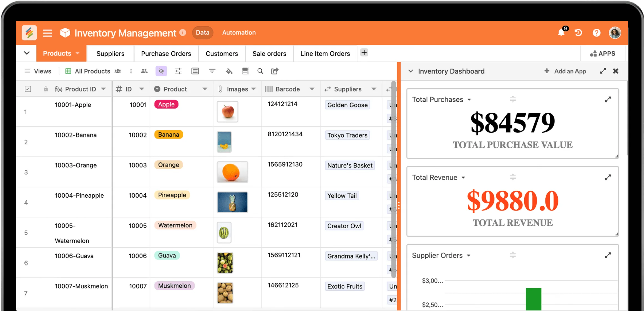644x311 pixels.
Task: Check the select-all rows checkbox
Action: [x=28, y=89]
